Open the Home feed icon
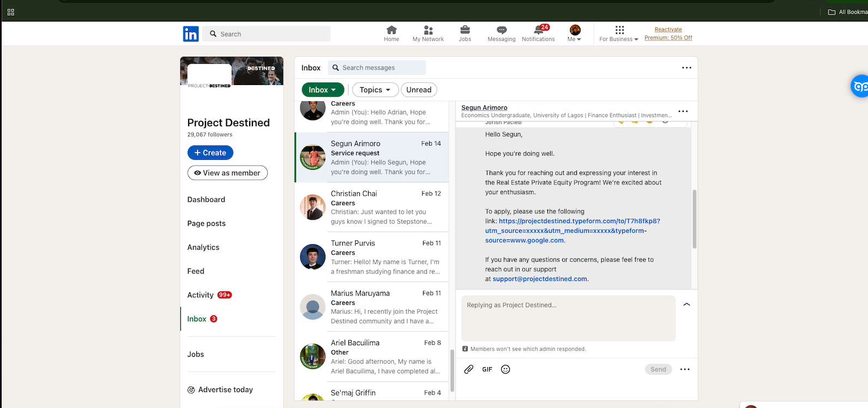This screenshot has height=408, width=868. click(x=391, y=33)
